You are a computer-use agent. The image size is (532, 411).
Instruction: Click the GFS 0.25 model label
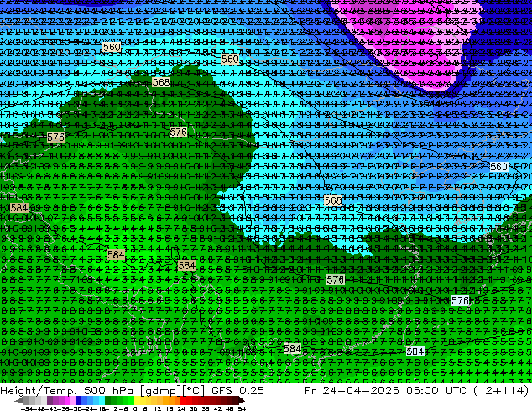[237, 390]
